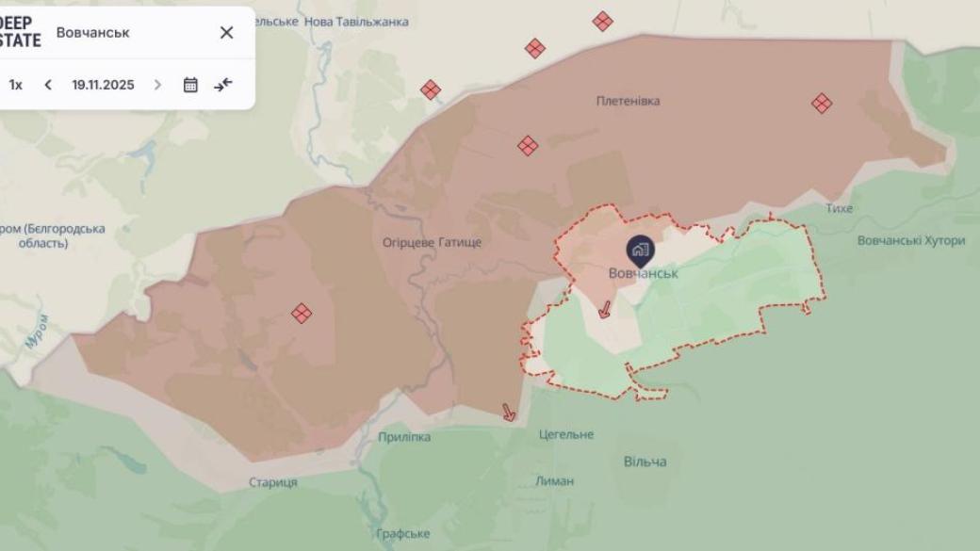Select the Старица village label
This screenshot has height=551, width=980.
point(273,482)
